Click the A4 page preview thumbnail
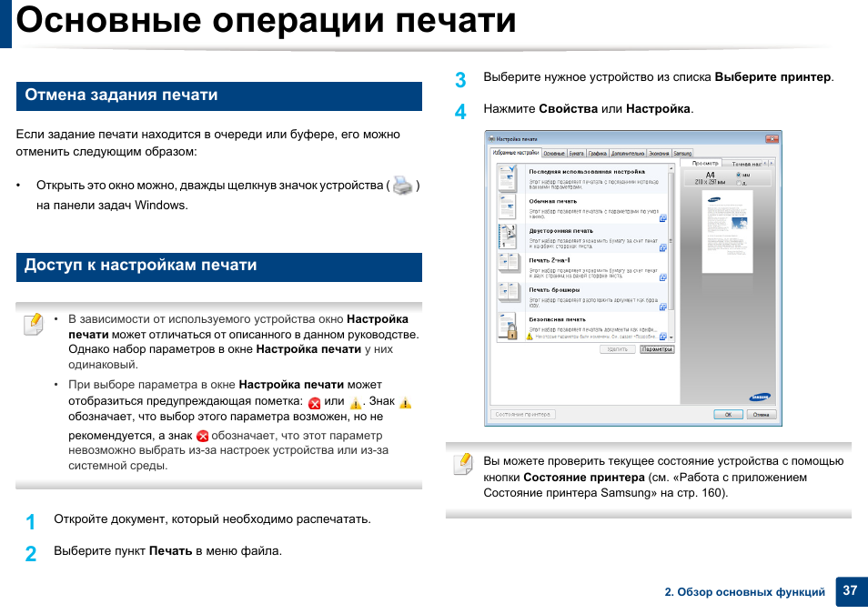Image resolution: width=868 pixels, height=614 pixels. [x=727, y=231]
